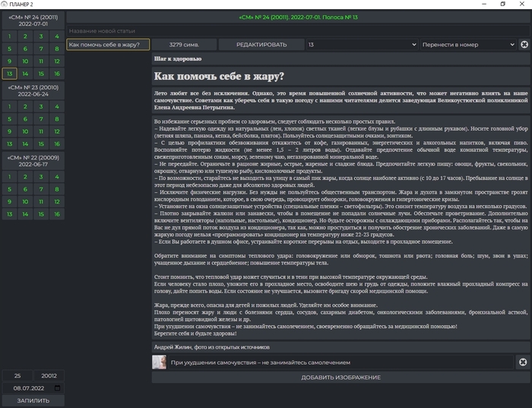532x408 pixels.
Task: Open the calendar picker beside 08.07.2022
Action: 58,387
